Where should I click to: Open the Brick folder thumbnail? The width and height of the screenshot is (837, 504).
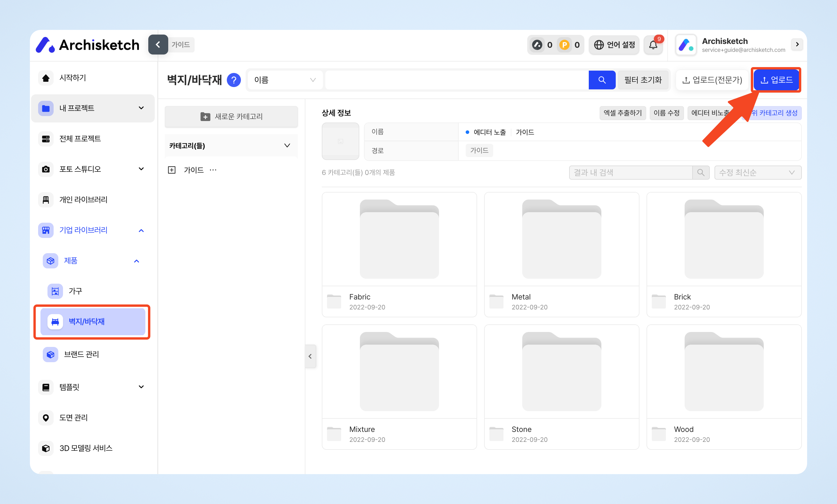(724, 239)
